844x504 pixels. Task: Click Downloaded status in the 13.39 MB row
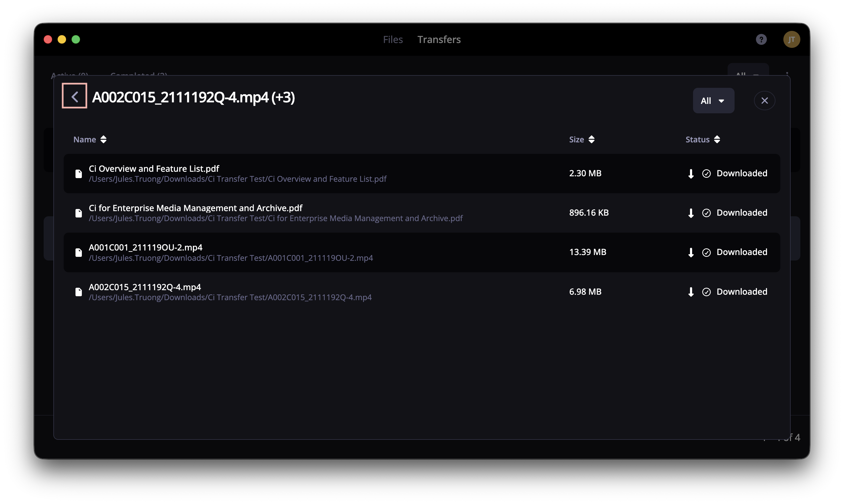(742, 252)
